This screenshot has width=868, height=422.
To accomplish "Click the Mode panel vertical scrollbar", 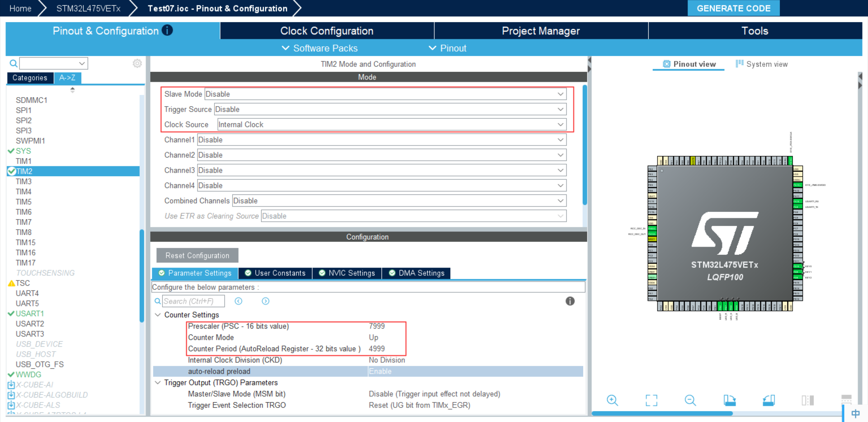I will 585,145.
